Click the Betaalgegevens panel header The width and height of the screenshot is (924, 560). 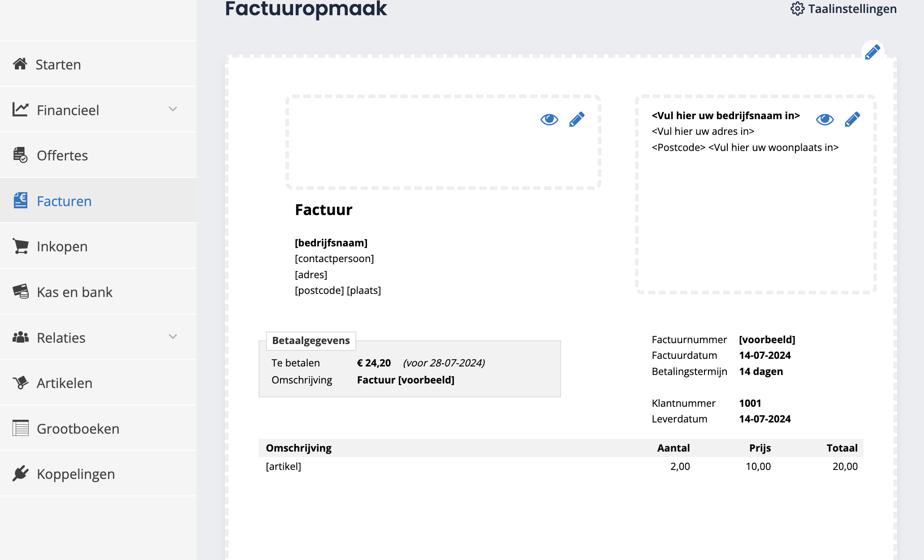pyautogui.click(x=311, y=340)
